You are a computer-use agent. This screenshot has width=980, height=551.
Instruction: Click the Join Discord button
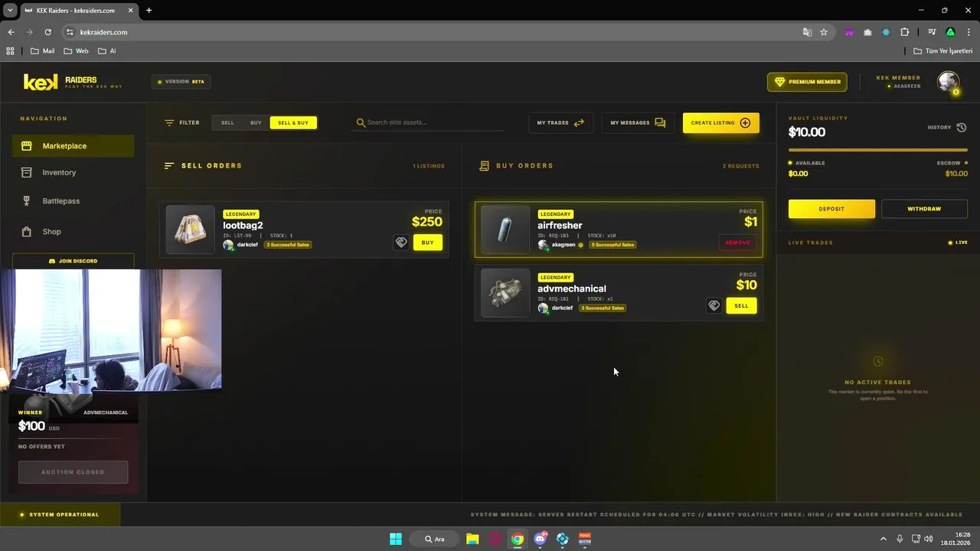point(73,261)
